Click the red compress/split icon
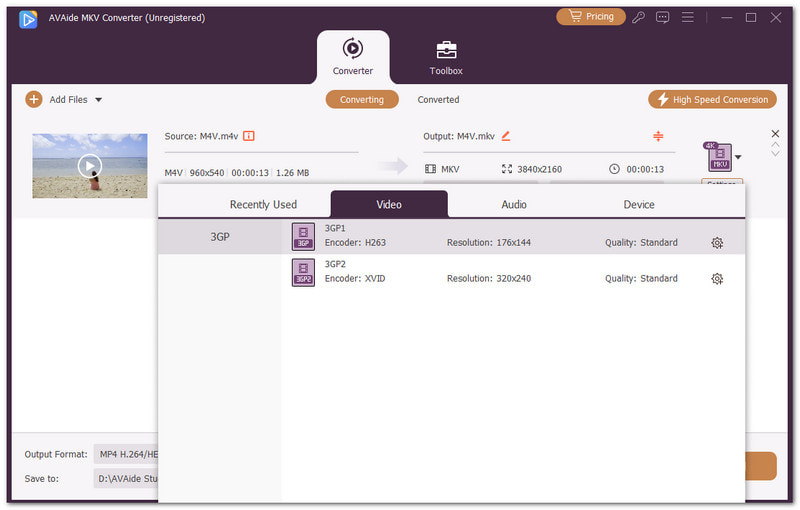The width and height of the screenshot is (800, 510). (x=658, y=136)
